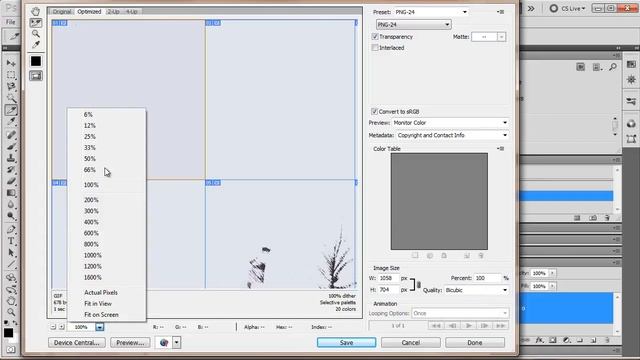This screenshot has width=640, height=360.
Task: Click the Device Central button
Action: tap(77, 343)
